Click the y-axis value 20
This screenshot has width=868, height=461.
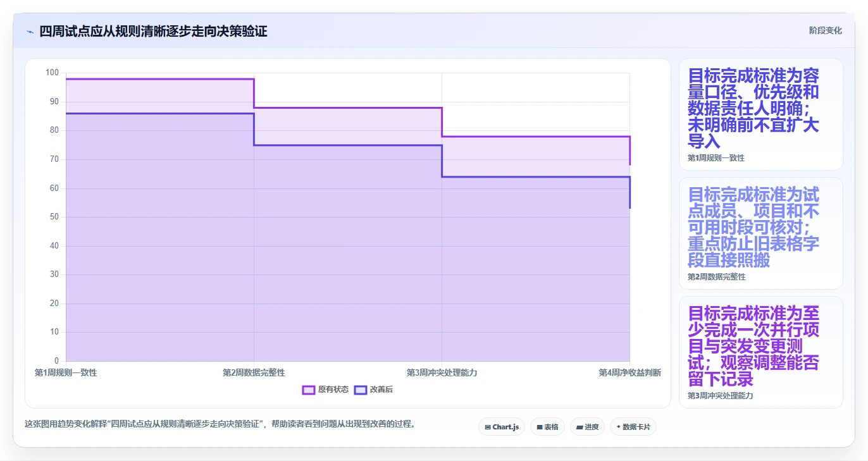[x=54, y=304]
